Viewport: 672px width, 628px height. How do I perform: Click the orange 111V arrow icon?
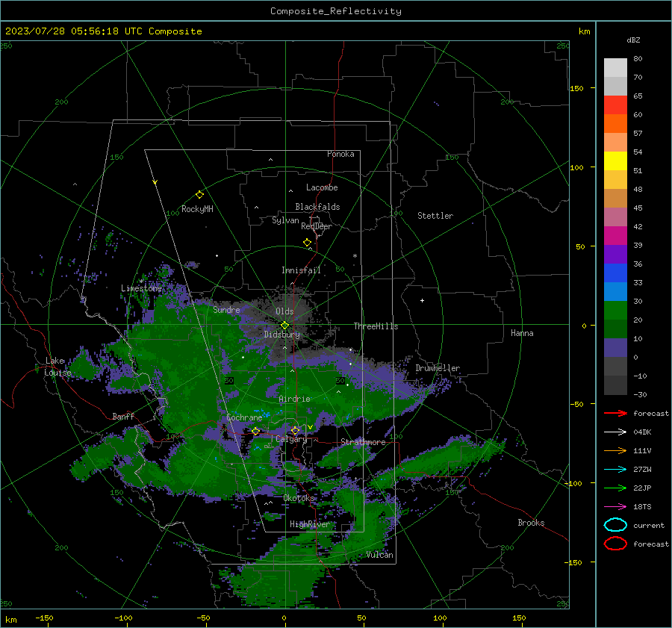pyautogui.click(x=615, y=450)
